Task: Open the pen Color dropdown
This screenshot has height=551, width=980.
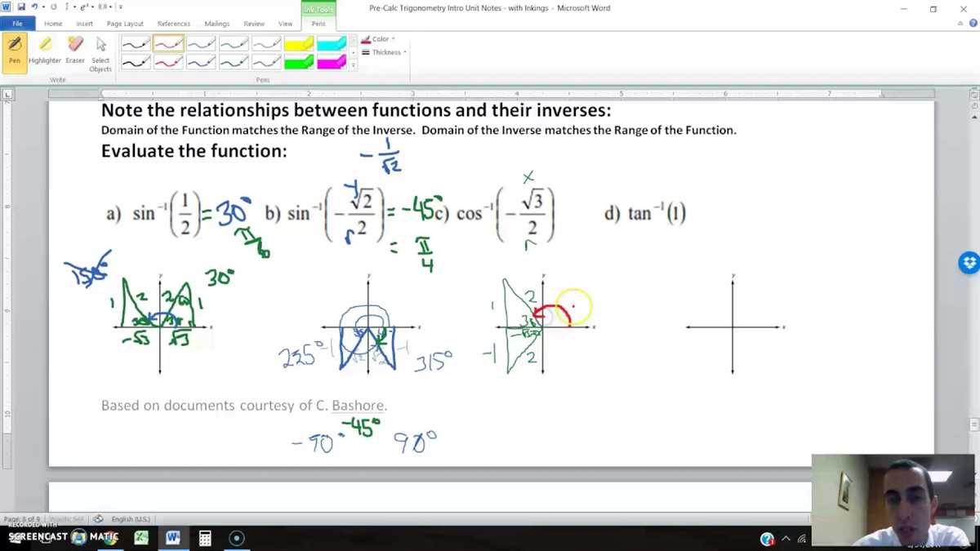Action: point(378,39)
